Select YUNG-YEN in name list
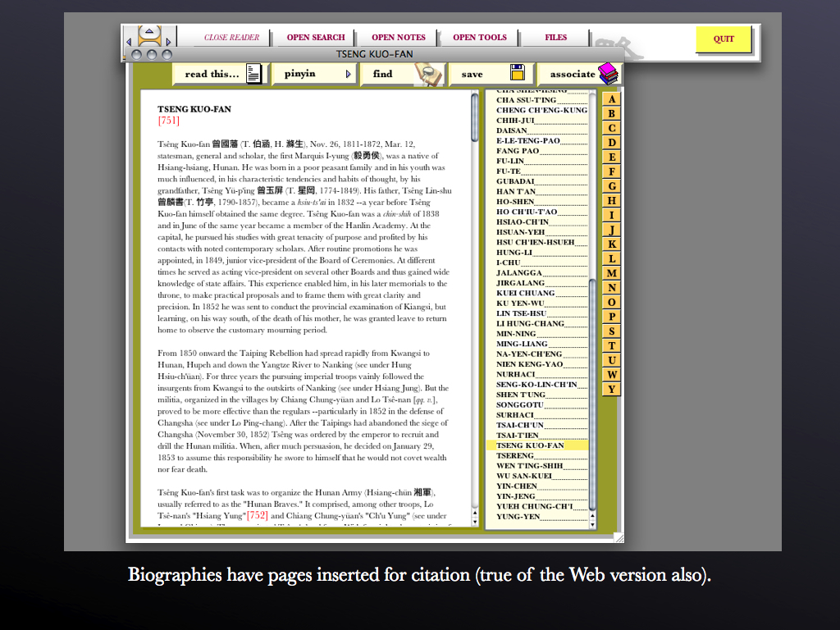840x630 pixels. click(518, 517)
